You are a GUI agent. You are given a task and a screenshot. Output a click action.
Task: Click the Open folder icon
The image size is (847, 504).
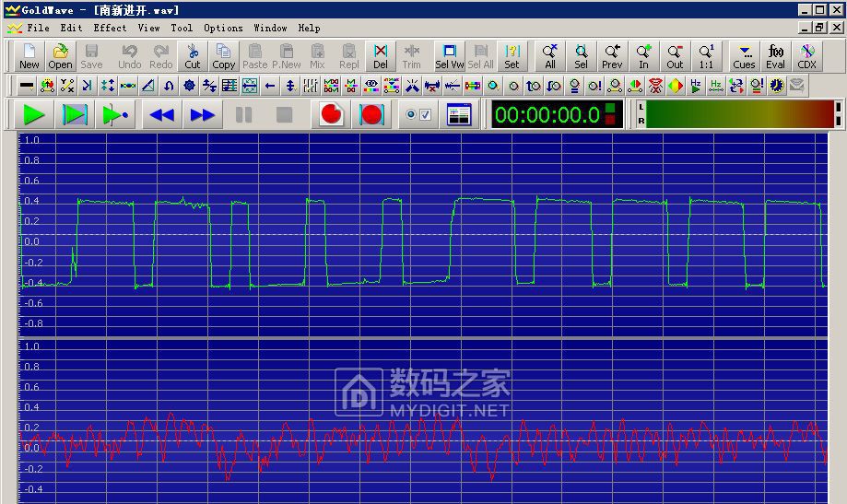tap(60, 56)
